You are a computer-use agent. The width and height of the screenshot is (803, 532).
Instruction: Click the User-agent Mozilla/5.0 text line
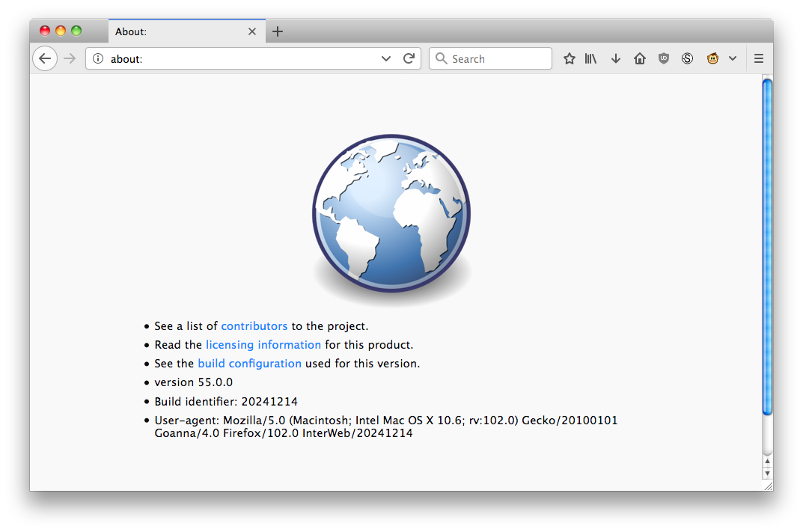[386, 426]
